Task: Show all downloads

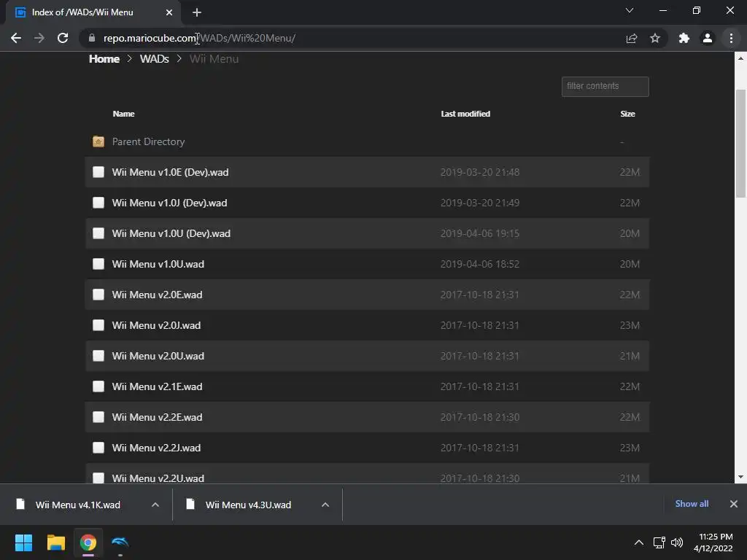Action: 692,504
